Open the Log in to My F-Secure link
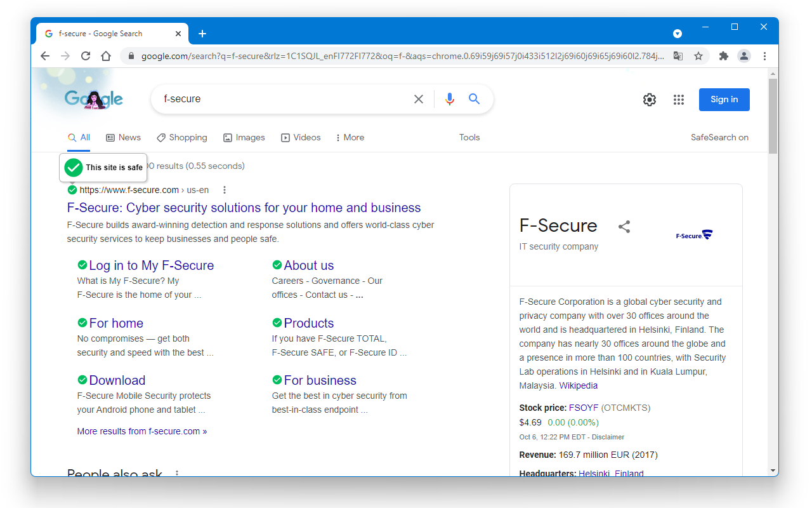The image size is (812, 508). 151,265
